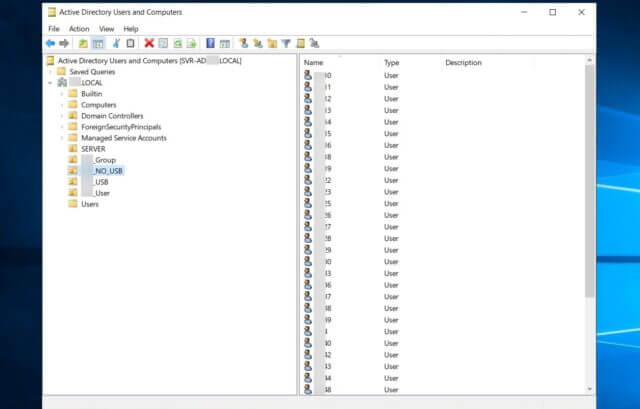Toggle the Show/Hide Action Pane icon
Screen dimensions: 640x409
coord(224,43)
